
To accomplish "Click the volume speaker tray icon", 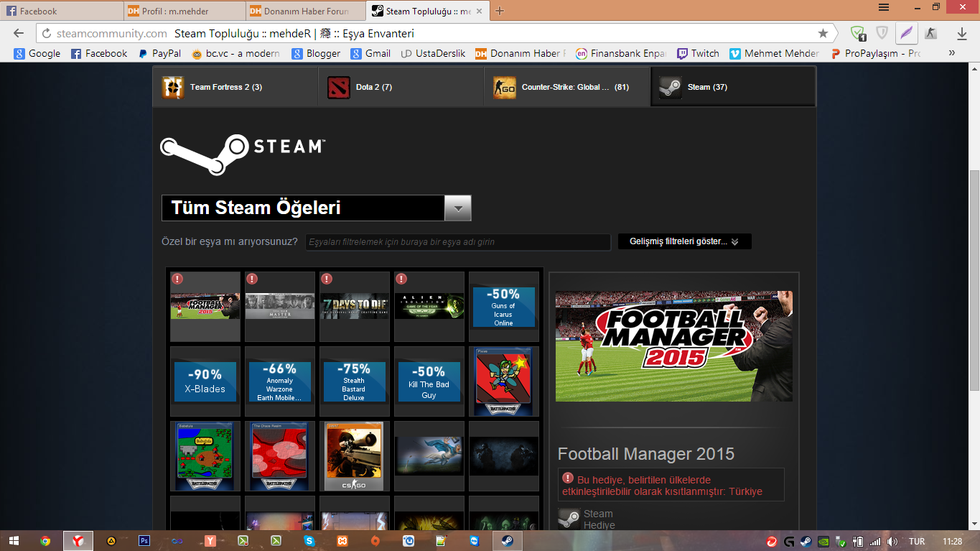I will pyautogui.click(x=892, y=542).
